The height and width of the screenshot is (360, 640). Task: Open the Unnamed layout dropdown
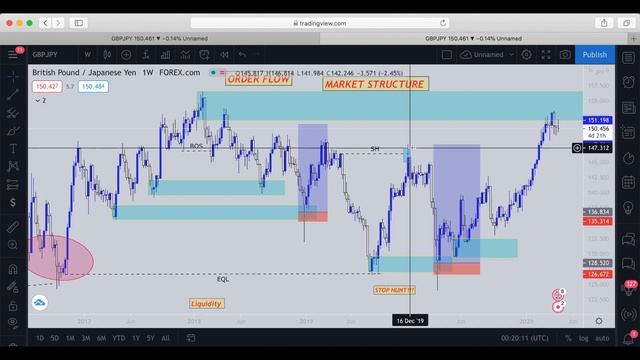[487, 54]
